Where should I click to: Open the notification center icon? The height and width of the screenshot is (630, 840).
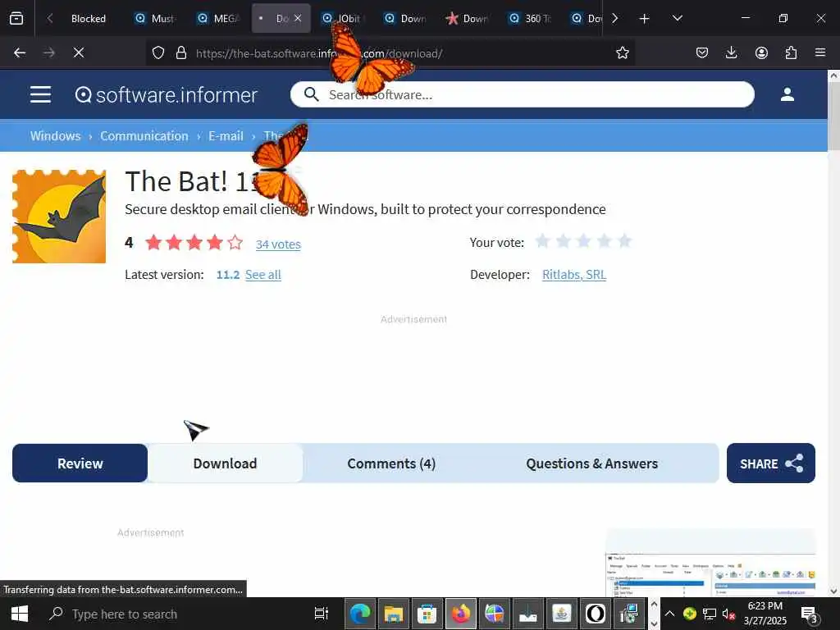[809, 614]
